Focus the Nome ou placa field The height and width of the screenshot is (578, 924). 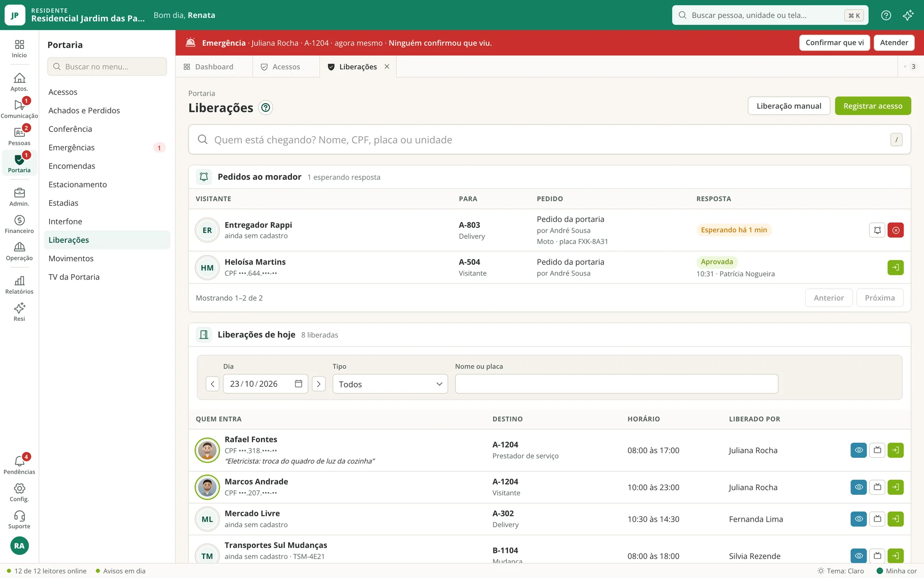coord(616,384)
